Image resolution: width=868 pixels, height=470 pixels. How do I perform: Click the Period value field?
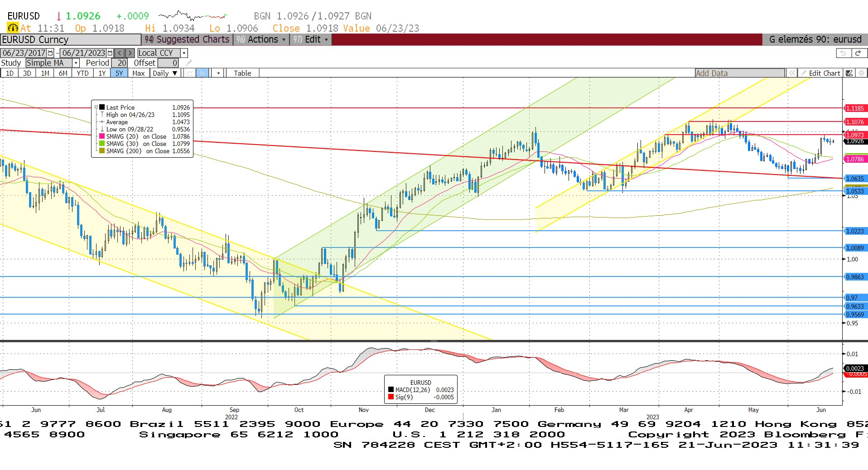point(120,63)
